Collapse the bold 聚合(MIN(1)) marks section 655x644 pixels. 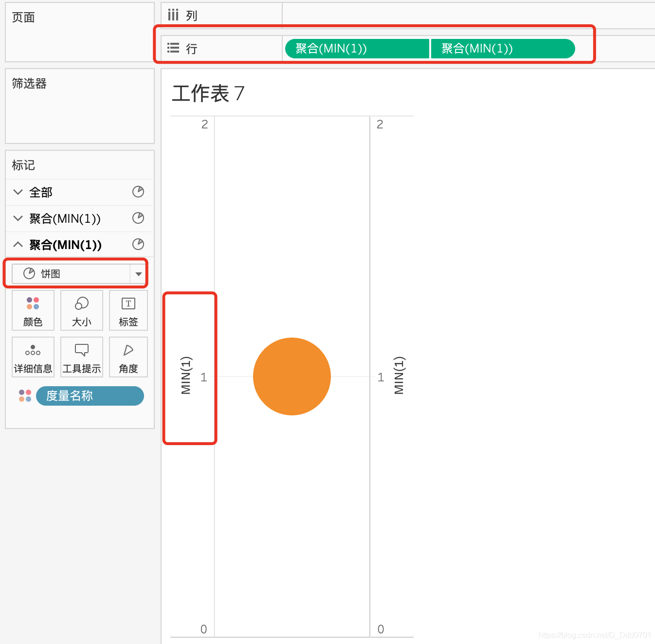click(18, 245)
